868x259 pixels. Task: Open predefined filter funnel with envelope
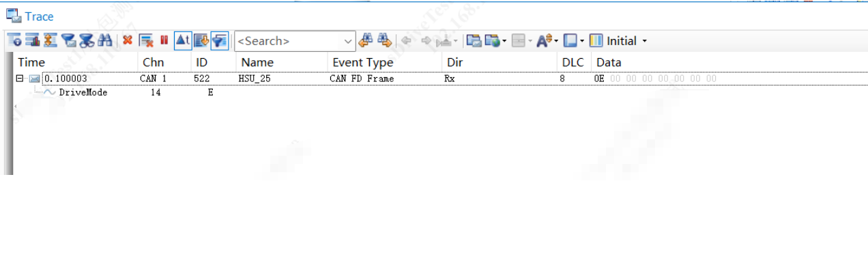click(x=68, y=40)
